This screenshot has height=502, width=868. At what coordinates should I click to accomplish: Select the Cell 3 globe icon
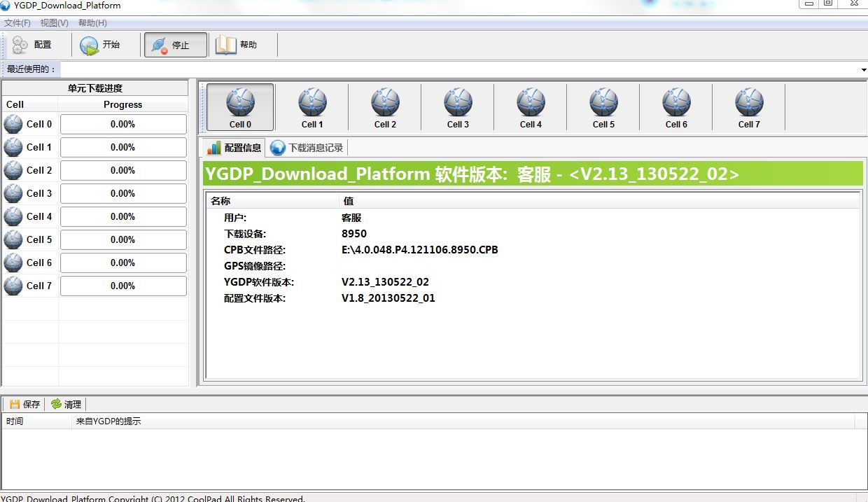pos(458,102)
